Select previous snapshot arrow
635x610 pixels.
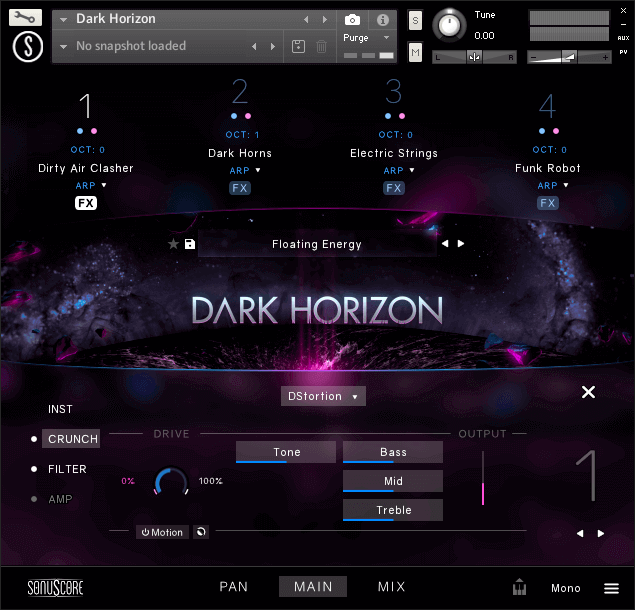pos(254,47)
